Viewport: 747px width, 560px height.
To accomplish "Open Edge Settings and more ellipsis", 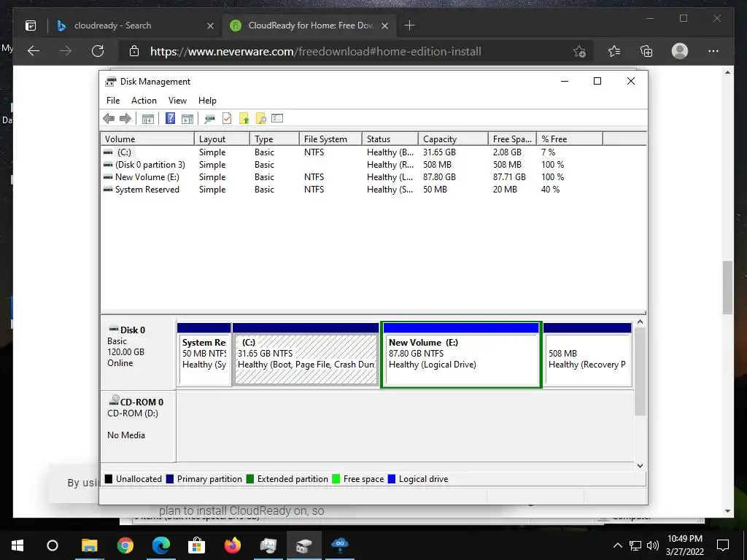I will click(x=713, y=51).
